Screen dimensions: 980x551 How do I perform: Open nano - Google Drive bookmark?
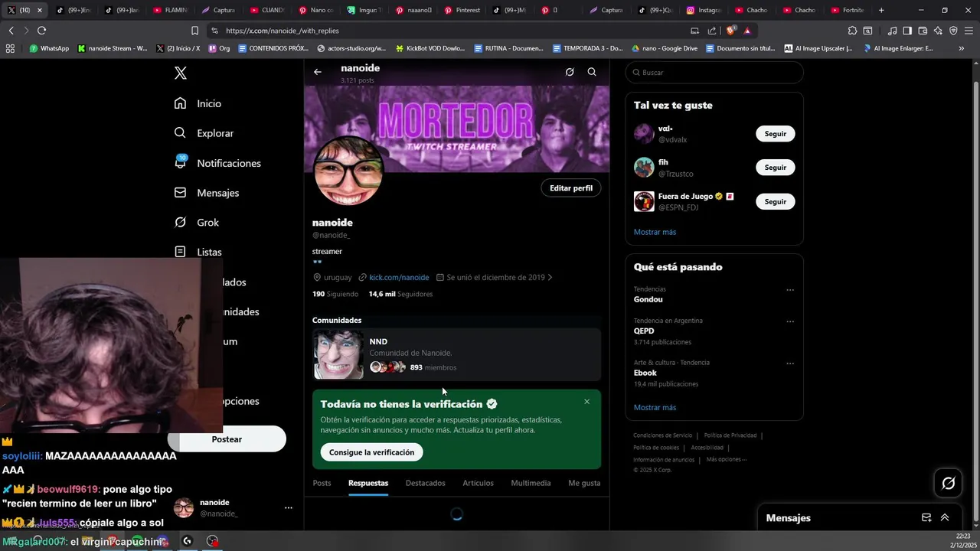pos(664,48)
